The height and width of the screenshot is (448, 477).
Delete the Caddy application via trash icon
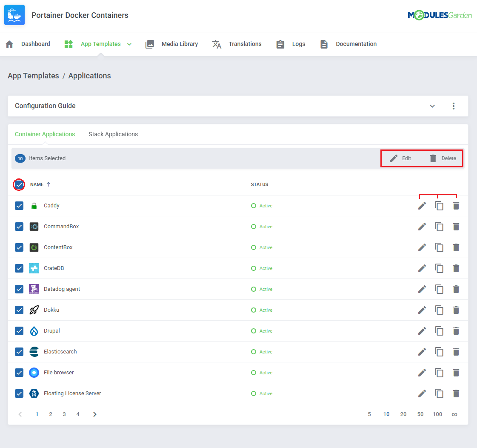tap(456, 206)
